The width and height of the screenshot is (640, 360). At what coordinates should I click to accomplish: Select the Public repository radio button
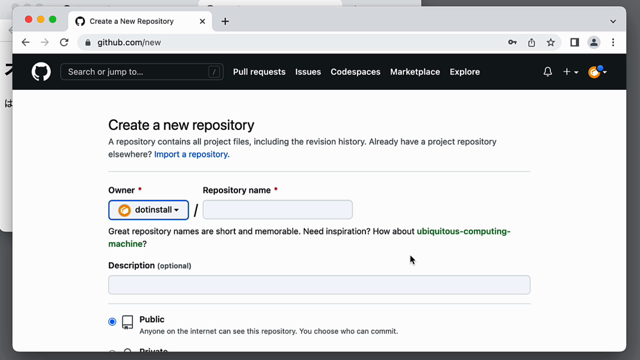click(112, 322)
